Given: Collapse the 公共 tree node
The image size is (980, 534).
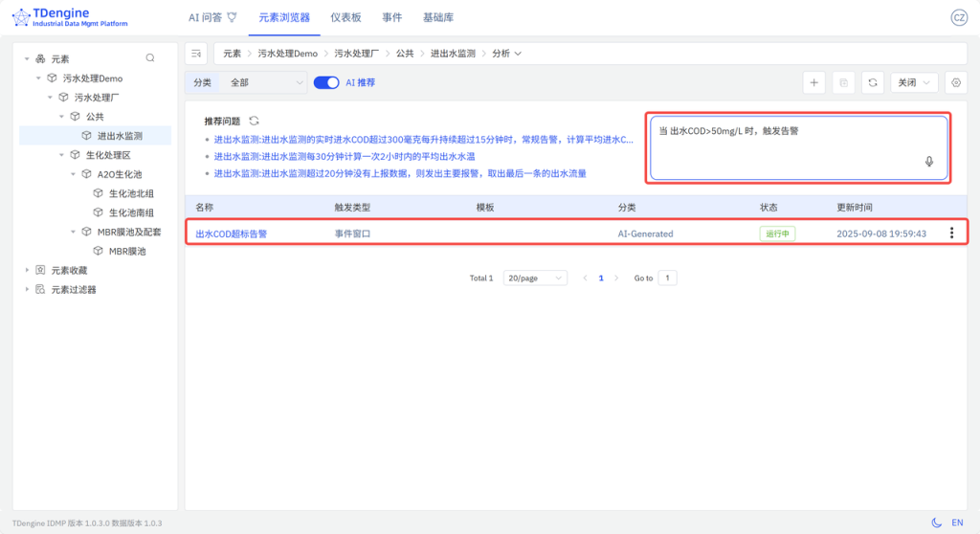Looking at the screenshot, I should pyautogui.click(x=62, y=117).
